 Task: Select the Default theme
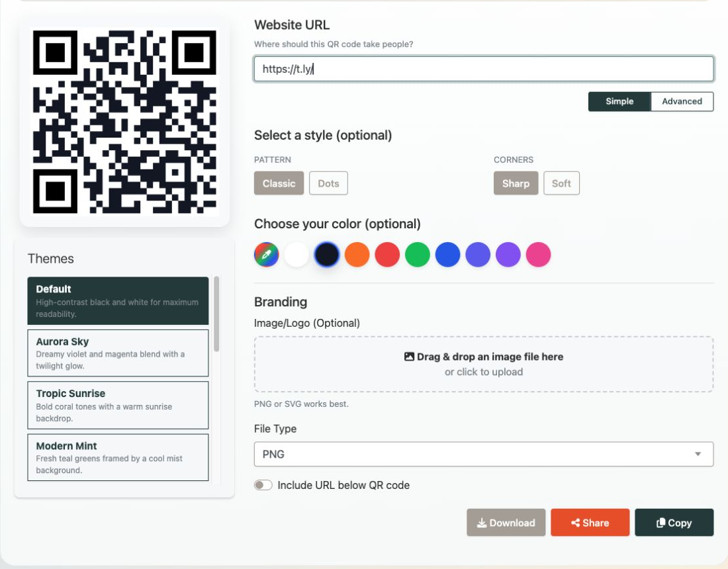[x=118, y=301]
